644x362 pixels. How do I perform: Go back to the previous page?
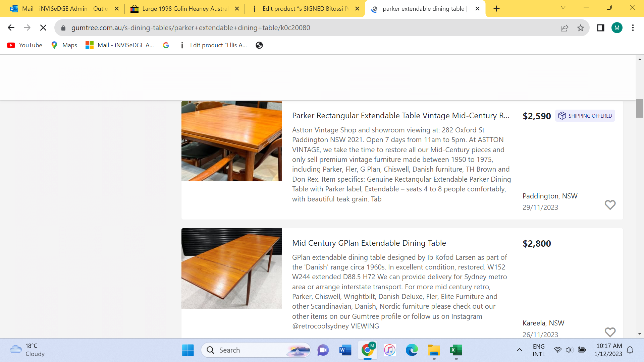[x=11, y=28]
